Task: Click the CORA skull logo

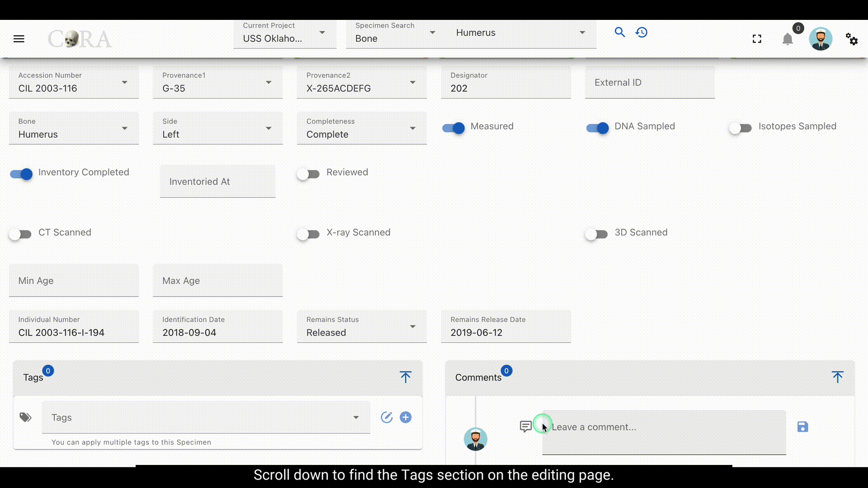Action: (x=80, y=39)
